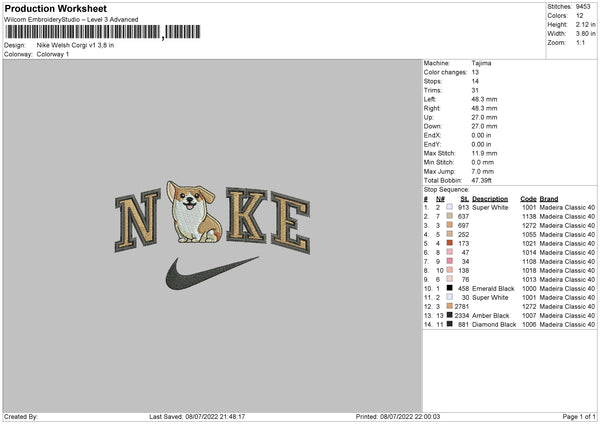Click the Zoom value 1:1
This screenshot has height=424, width=600.
pos(580,42)
